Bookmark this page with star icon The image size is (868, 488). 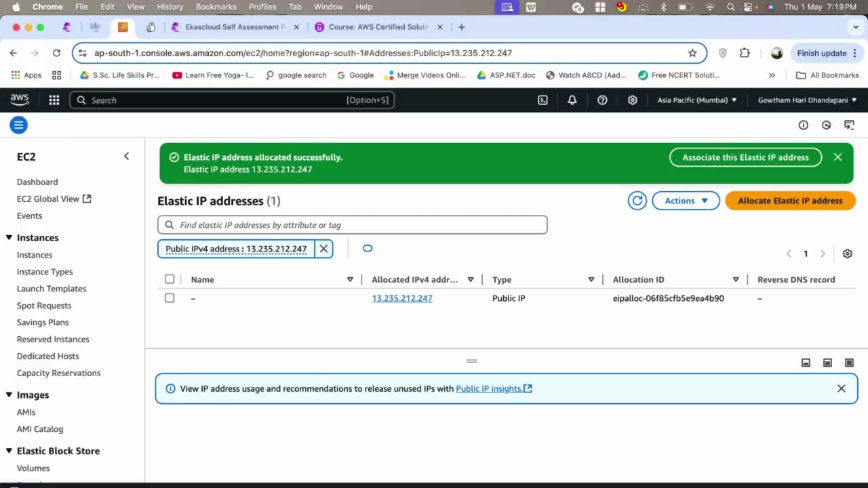click(692, 53)
